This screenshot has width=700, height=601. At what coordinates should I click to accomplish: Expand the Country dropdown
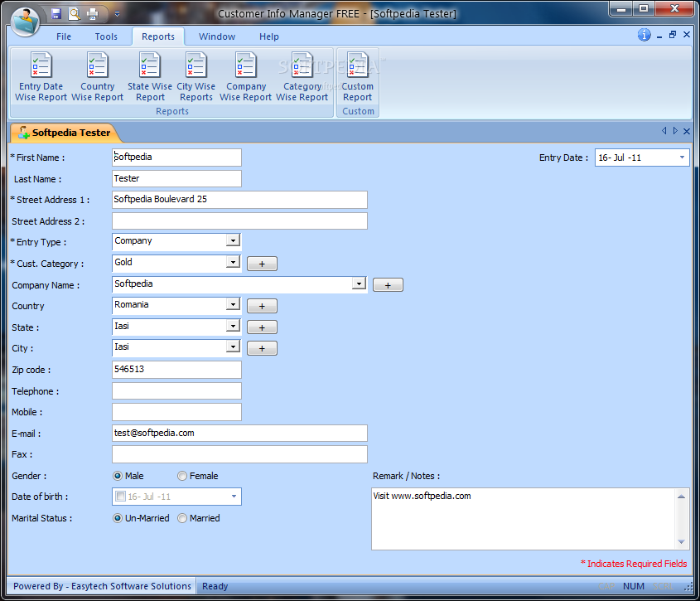click(x=233, y=305)
